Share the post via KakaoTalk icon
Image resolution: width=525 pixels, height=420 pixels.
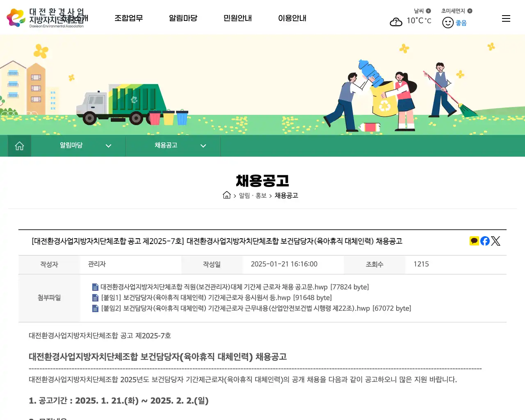[474, 241]
